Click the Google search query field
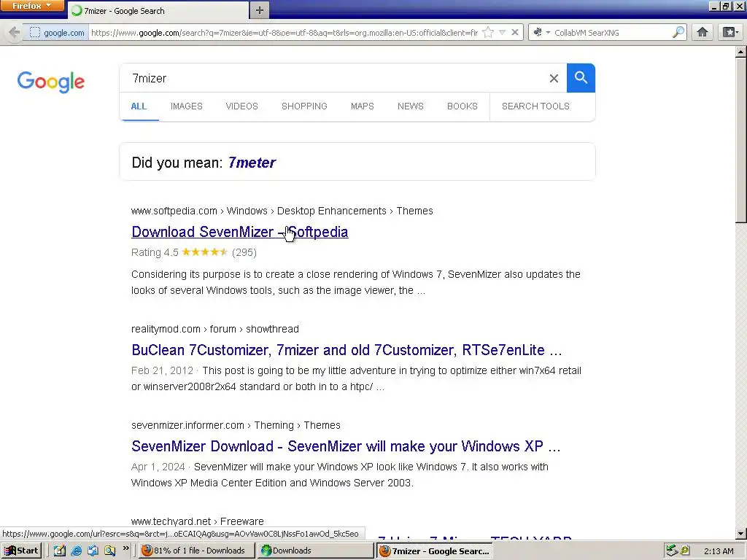Image resolution: width=747 pixels, height=560 pixels. coord(333,78)
